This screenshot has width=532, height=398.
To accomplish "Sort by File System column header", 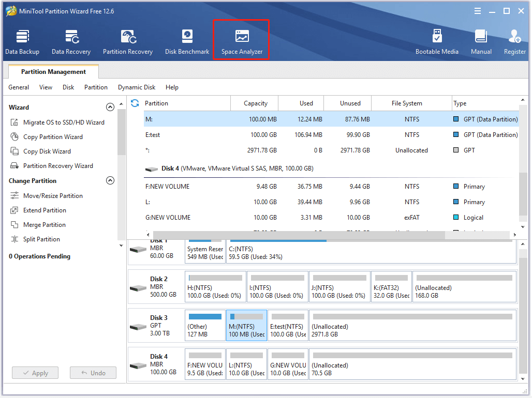I will pyautogui.click(x=411, y=103).
